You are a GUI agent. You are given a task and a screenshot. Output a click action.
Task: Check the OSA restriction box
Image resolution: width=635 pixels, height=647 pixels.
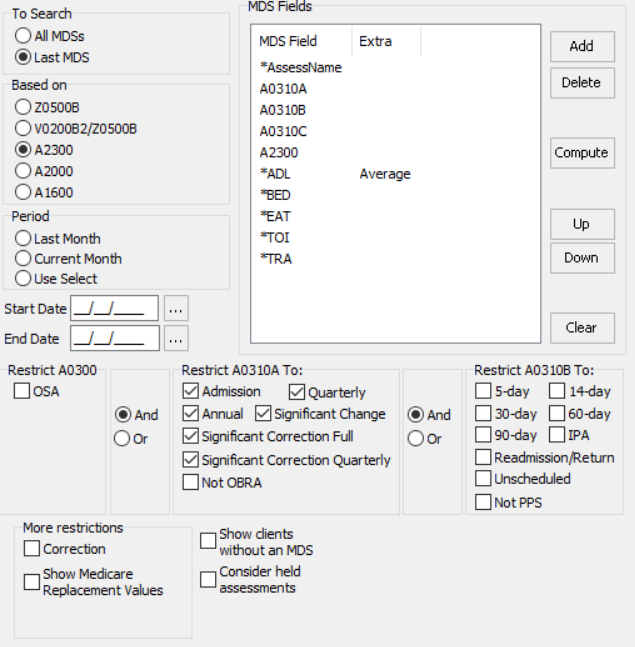coord(22,392)
